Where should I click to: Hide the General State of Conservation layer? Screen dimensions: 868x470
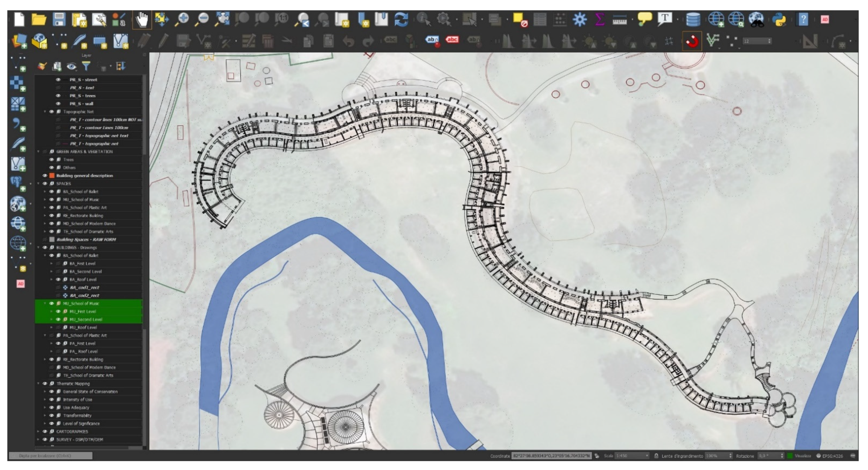(x=51, y=392)
